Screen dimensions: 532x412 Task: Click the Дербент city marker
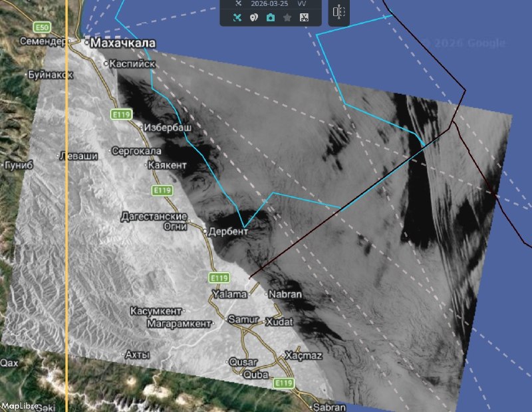point(205,231)
